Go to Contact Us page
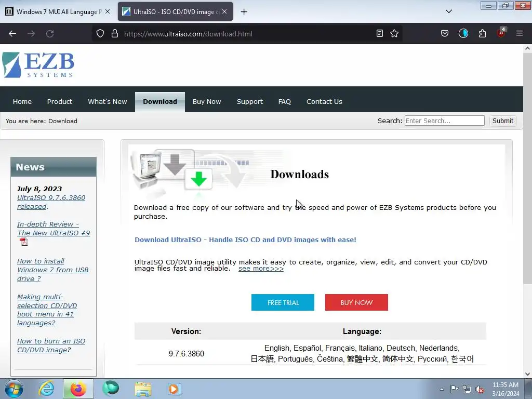The image size is (532, 399). (x=324, y=101)
